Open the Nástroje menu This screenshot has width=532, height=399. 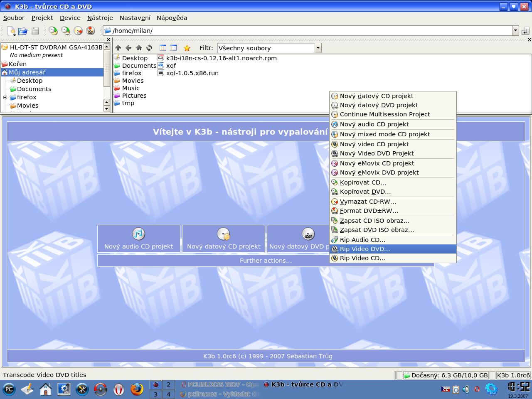click(x=100, y=18)
